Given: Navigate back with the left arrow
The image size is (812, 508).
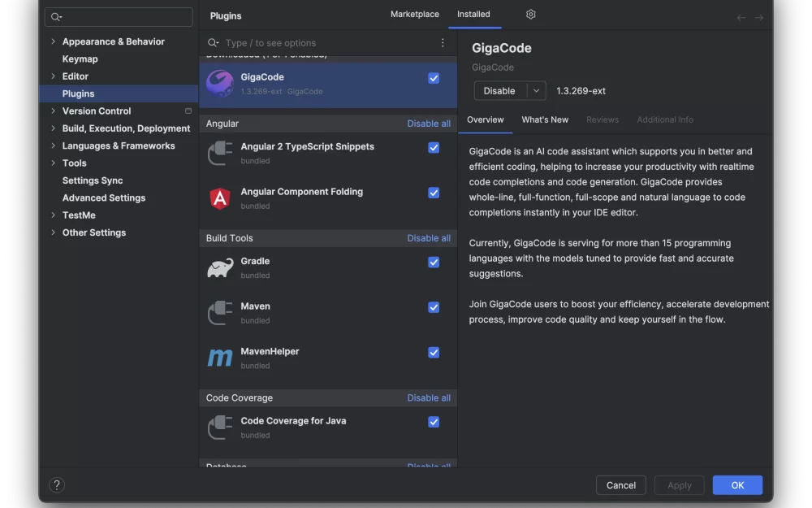Looking at the screenshot, I should pos(741,18).
